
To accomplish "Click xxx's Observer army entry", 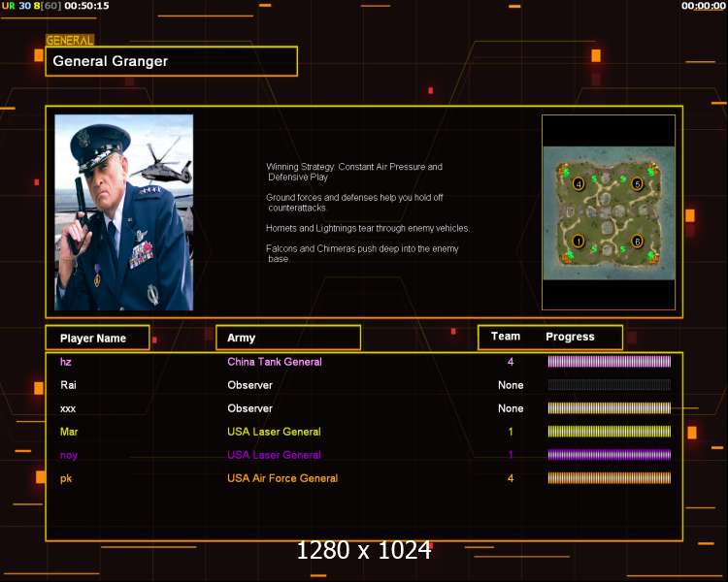I will pos(249,408).
